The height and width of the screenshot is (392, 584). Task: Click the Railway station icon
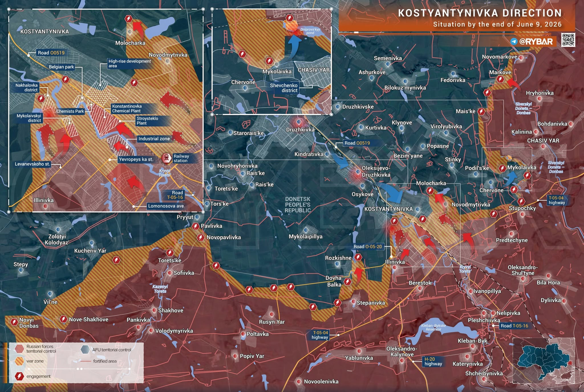point(166,158)
